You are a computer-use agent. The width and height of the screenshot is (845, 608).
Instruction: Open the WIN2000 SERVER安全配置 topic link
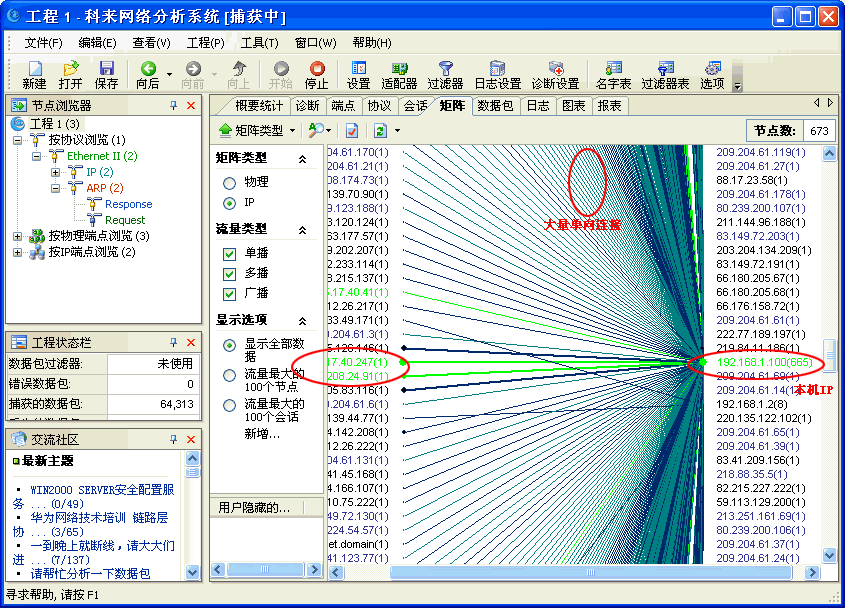102,490
